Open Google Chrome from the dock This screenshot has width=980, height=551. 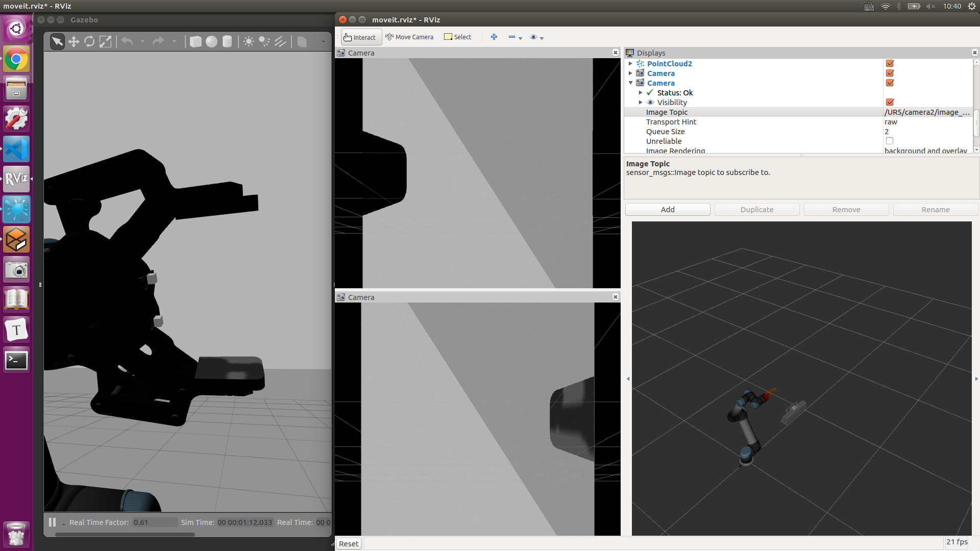[x=16, y=59]
